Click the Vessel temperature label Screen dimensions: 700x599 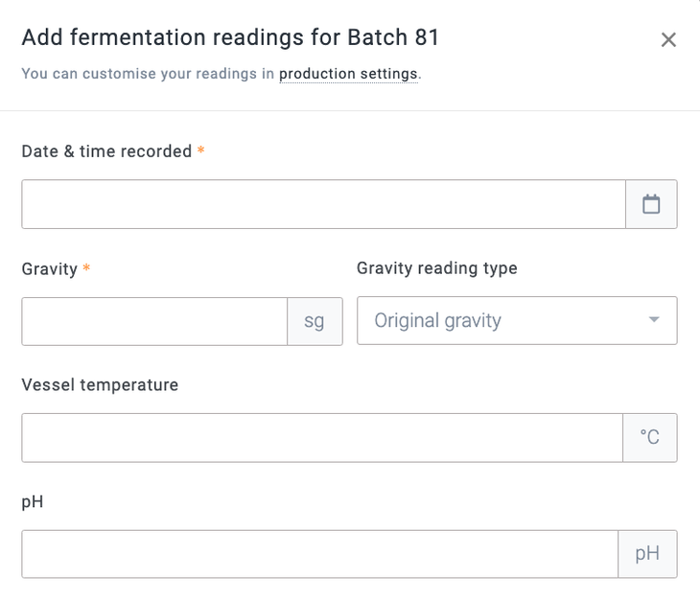pos(100,385)
